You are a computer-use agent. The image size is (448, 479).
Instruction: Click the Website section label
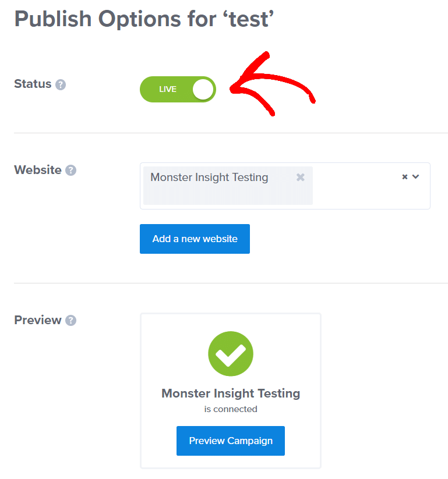pos(38,170)
